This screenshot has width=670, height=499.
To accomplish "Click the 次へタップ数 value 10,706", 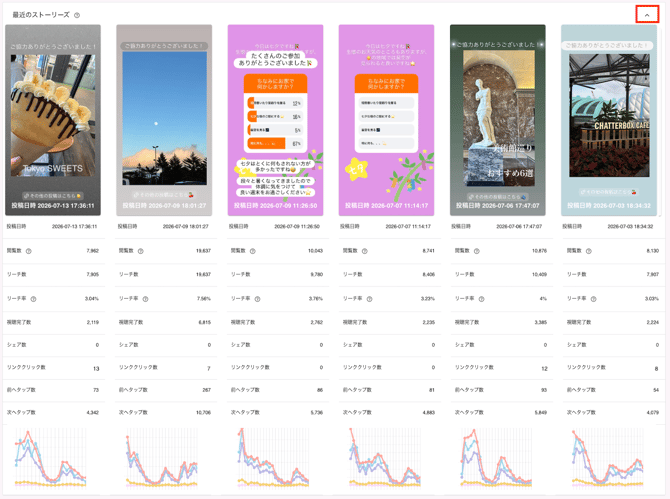I will [x=203, y=413].
